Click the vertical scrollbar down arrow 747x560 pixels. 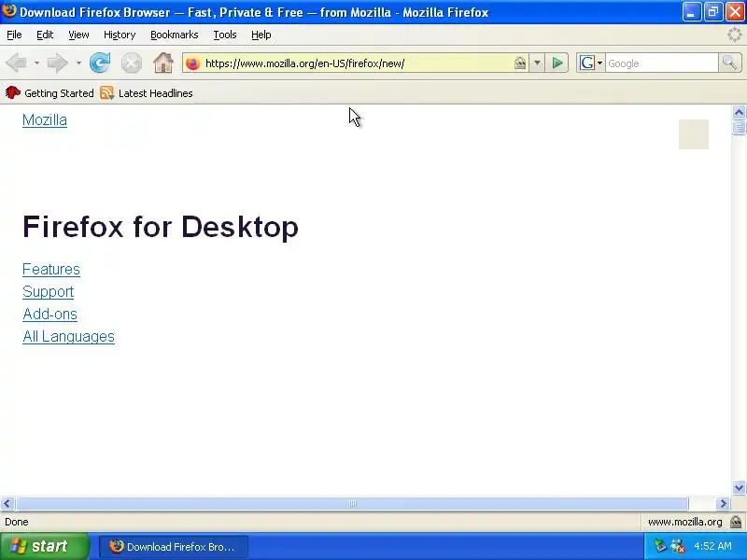click(739, 487)
